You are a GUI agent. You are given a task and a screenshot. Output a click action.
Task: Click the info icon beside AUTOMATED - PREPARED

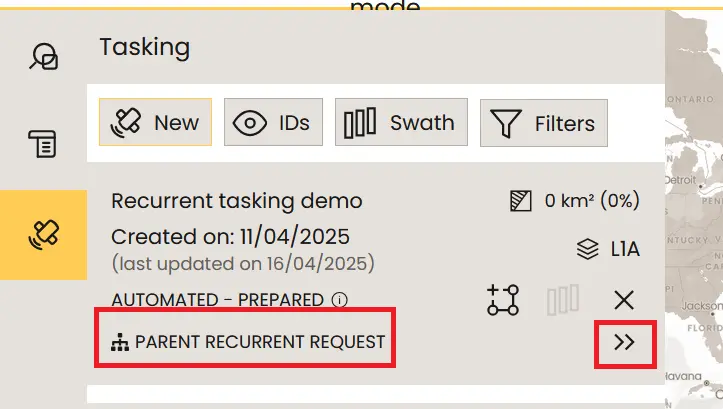coord(339,300)
